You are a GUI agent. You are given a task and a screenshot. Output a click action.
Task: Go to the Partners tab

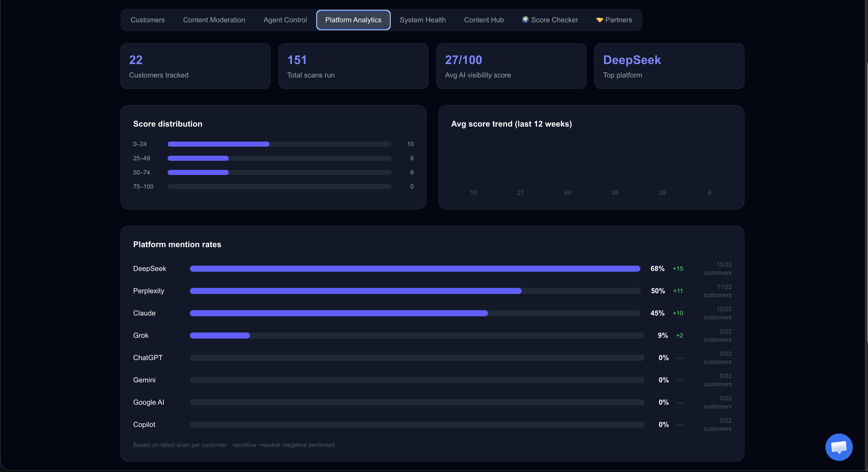point(614,20)
